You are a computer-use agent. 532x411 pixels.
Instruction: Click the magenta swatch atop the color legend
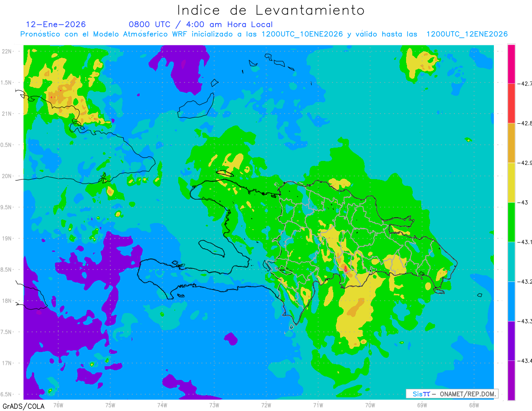(511, 64)
